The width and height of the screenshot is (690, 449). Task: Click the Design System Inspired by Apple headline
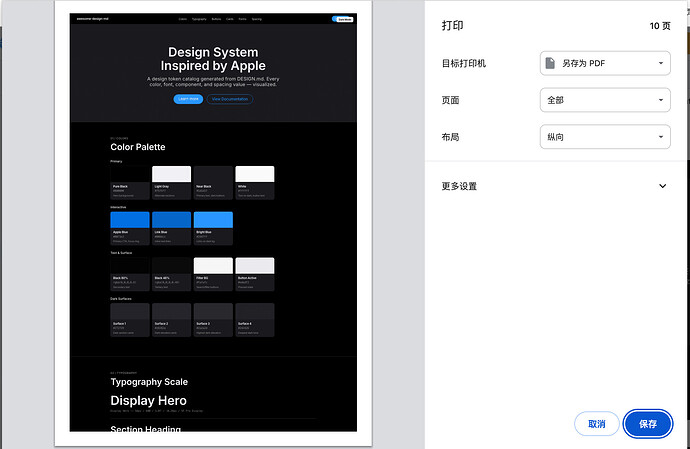tap(213, 59)
